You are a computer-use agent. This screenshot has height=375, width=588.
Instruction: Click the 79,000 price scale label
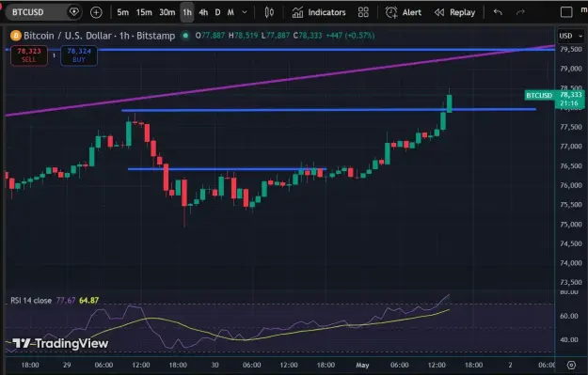[x=571, y=69]
